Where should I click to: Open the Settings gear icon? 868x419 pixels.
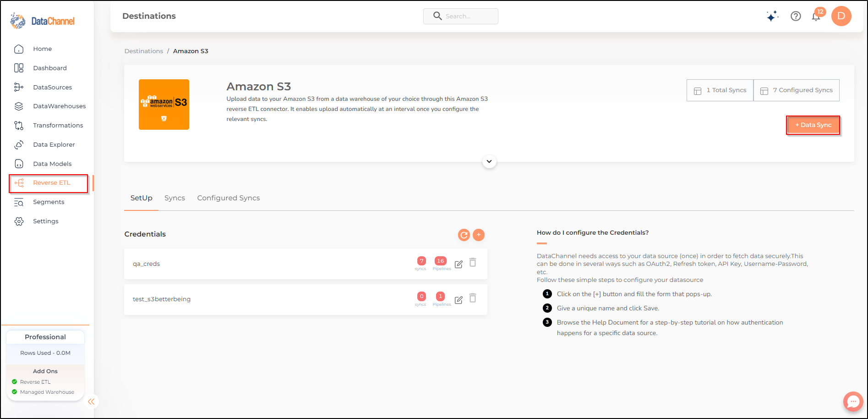tap(19, 221)
